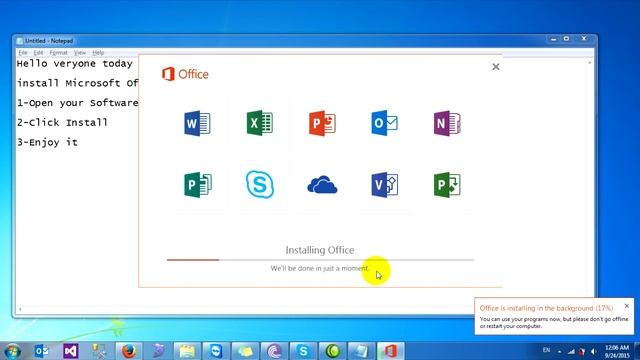Screen dimensions: 640x360
Task: Open the Notepad File menu
Action: coord(23,53)
